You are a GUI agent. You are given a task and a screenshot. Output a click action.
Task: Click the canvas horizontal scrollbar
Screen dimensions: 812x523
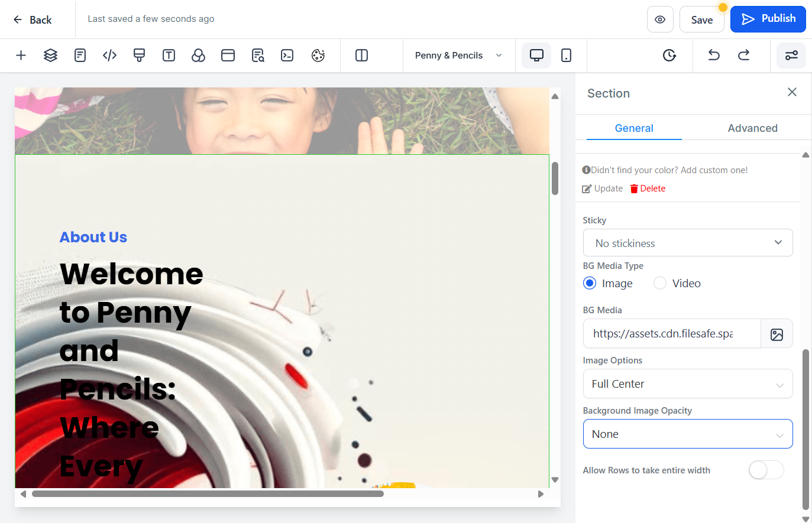pyautogui.click(x=208, y=494)
